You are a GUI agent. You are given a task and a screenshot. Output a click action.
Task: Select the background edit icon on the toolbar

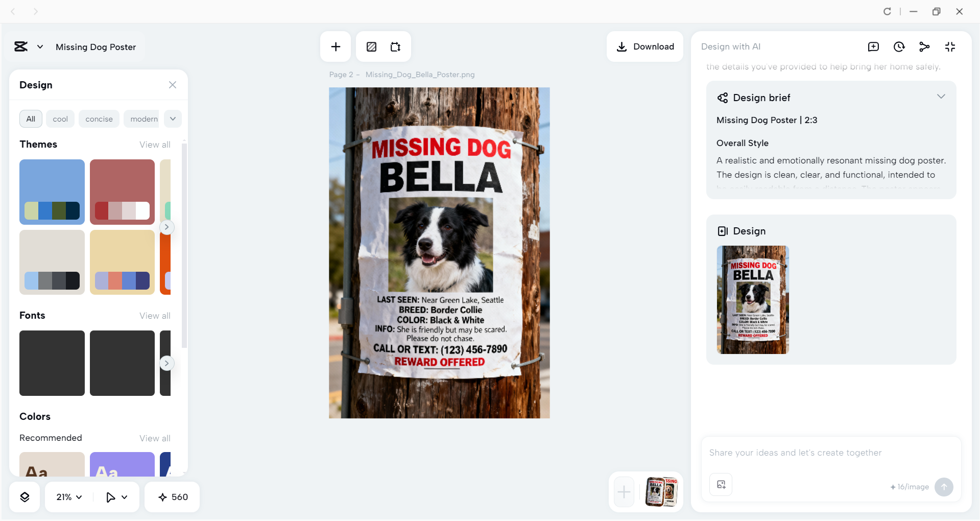371,46
